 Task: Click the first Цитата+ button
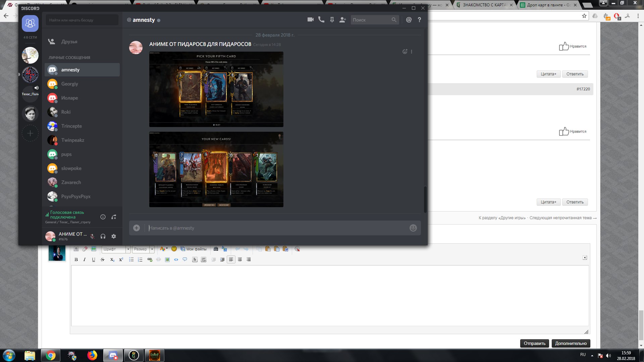coord(548,74)
